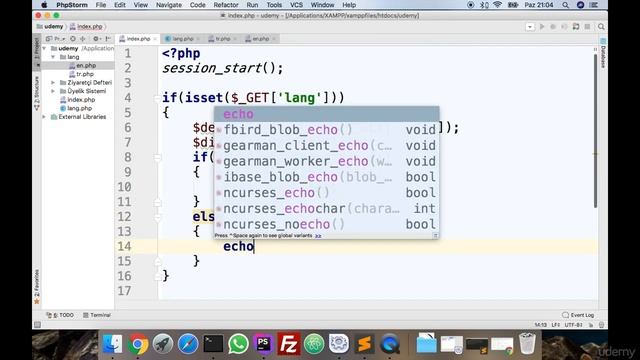Toggle tool window bars icon bottom-left

pyautogui.click(x=37, y=325)
